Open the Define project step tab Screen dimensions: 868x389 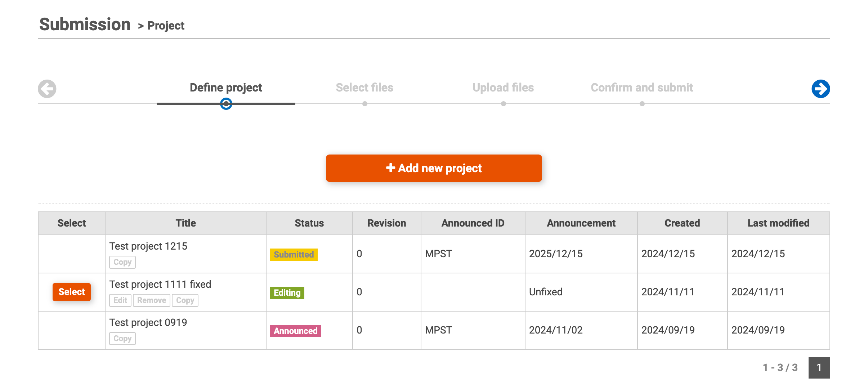tap(226, 88)
